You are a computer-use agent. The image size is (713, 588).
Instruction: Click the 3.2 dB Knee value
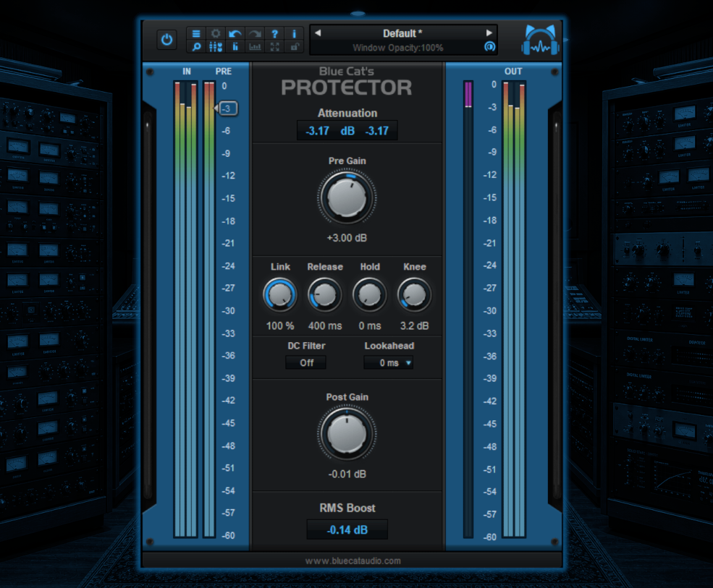(414, 325)
